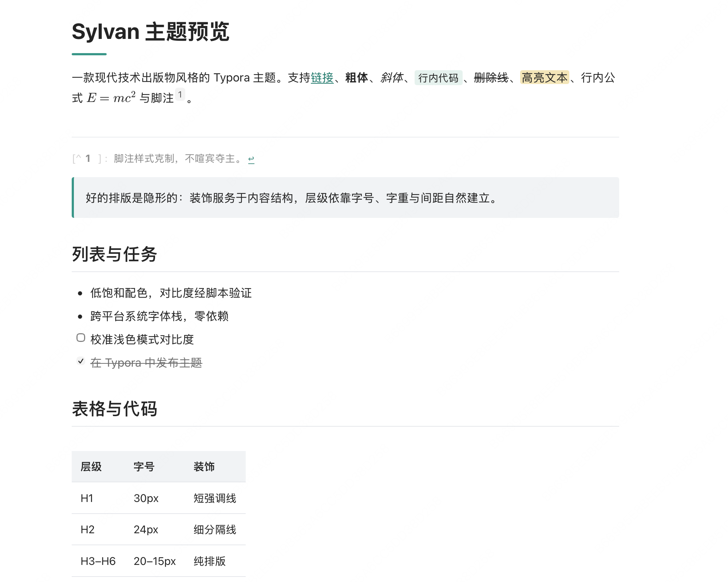Click the inline formula E = mc²
This screenshot has height=582, width=728.
(111, 97)
